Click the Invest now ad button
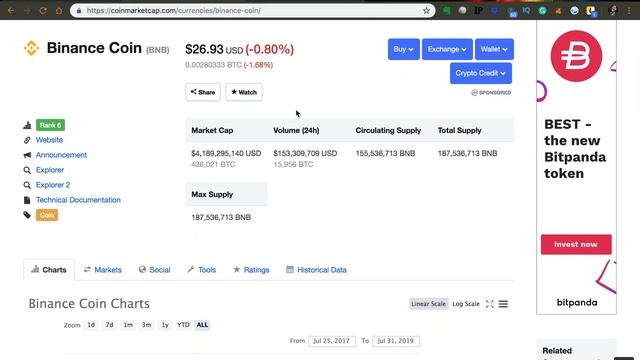 (576, 244)
